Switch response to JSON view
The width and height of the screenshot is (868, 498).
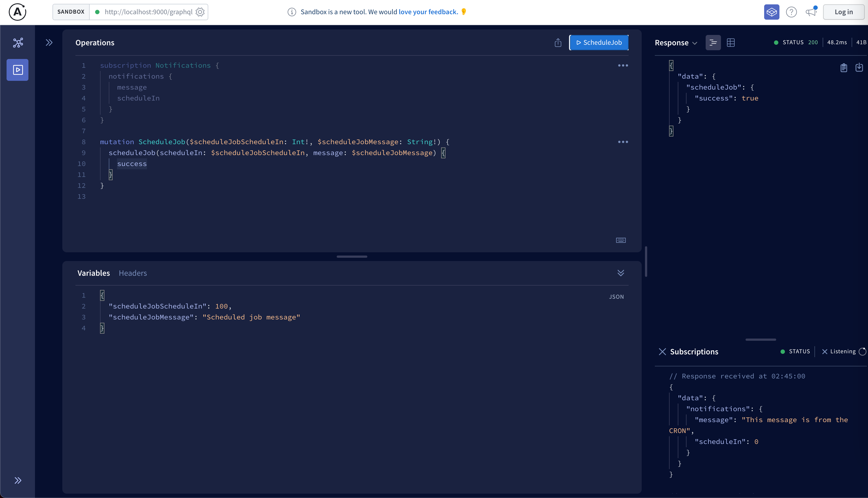pos(713,42)
